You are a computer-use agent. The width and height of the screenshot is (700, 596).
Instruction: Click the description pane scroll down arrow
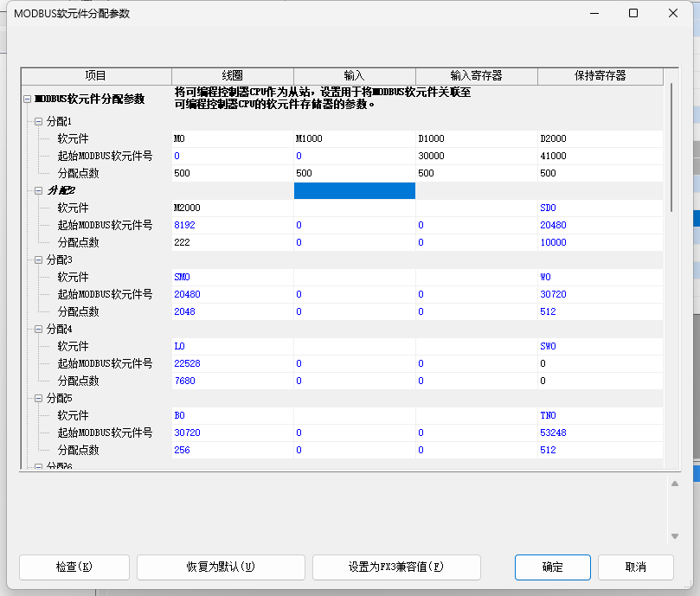[675, 536]
